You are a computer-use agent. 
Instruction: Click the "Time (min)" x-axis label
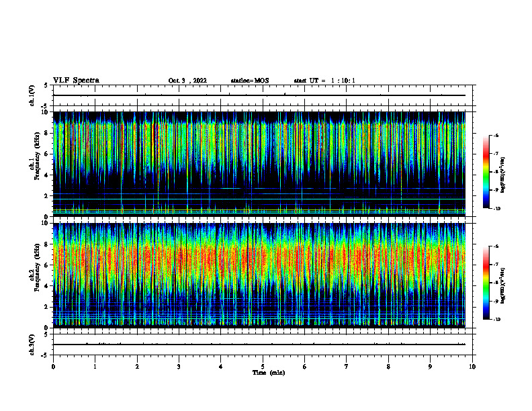point(269,373)
